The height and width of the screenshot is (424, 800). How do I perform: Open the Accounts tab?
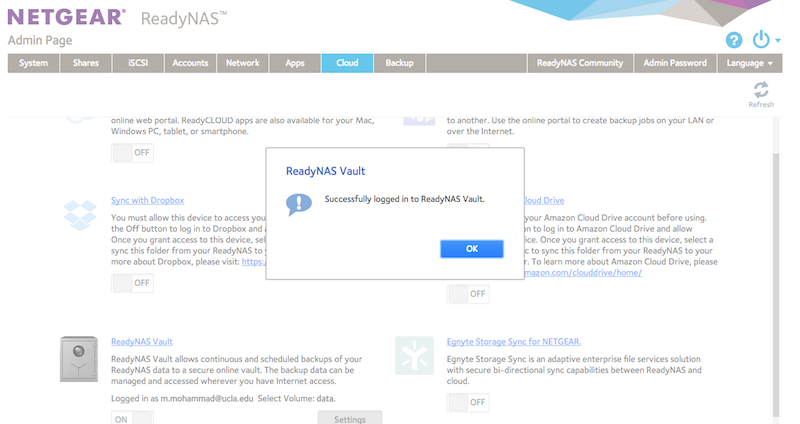pos(190,63)
